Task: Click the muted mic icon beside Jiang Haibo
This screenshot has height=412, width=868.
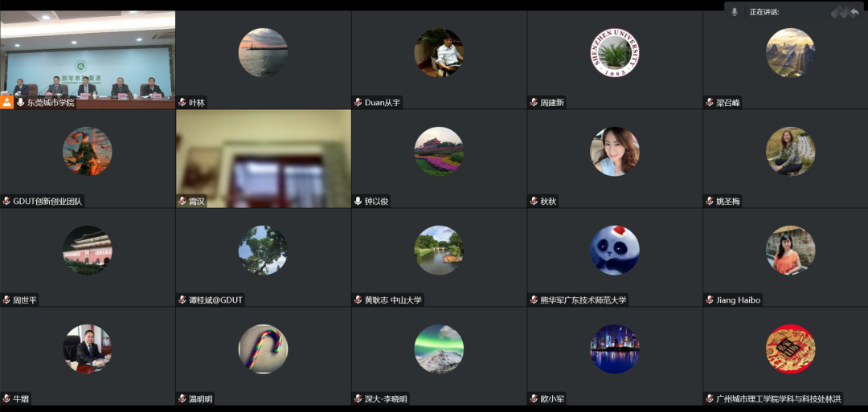Action: pos(710,300)
